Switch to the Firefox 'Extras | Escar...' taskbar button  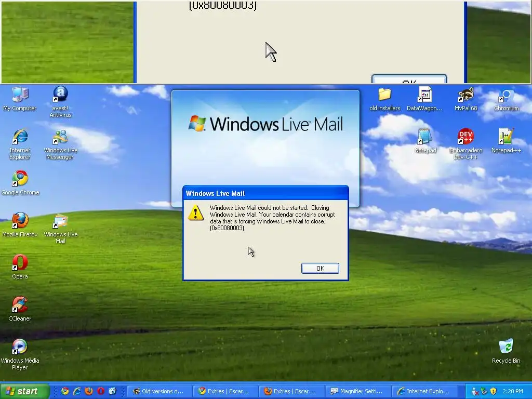pyautogui.click(x=291, y=391)
